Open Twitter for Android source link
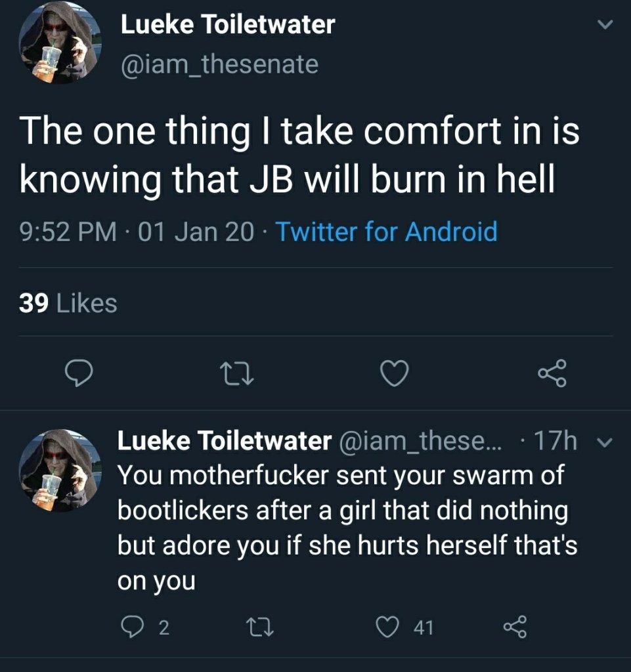 pyautogui.click(x=385, y=232)
